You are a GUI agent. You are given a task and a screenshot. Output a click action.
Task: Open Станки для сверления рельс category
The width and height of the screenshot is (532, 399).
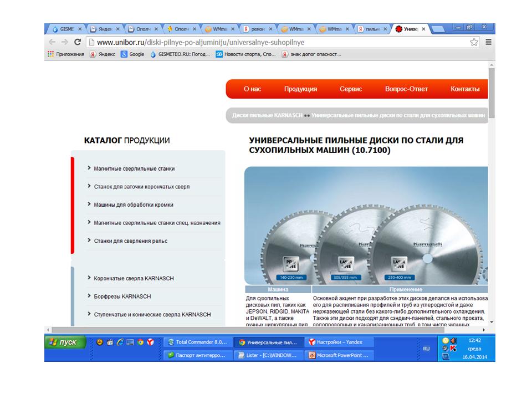coord(131,241)
